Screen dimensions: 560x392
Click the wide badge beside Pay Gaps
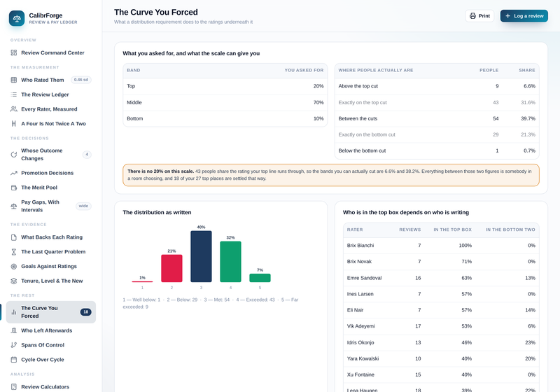(83, 206)
